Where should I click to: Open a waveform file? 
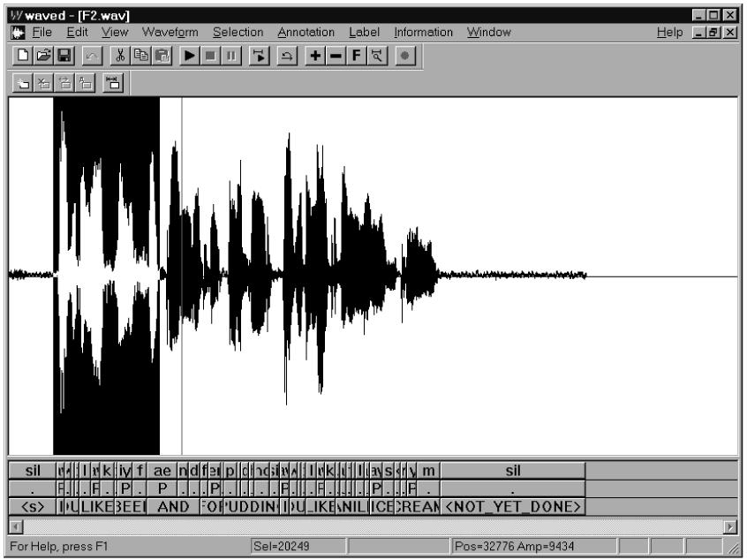[43, 56]
